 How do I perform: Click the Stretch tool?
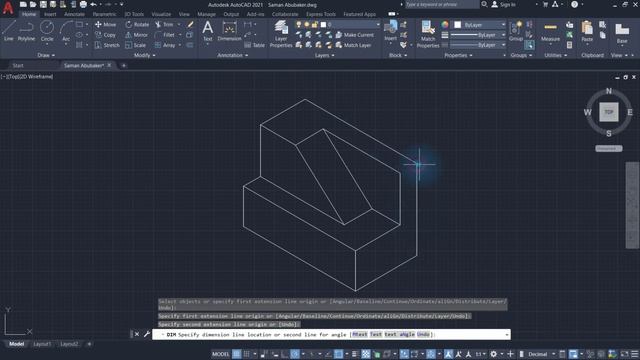tap(107, 45)
